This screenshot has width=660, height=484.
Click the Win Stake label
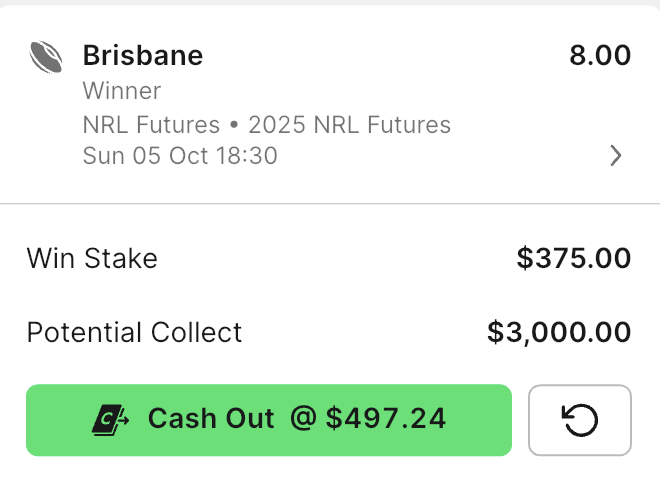pyautogui.click(x=92, y=258)
